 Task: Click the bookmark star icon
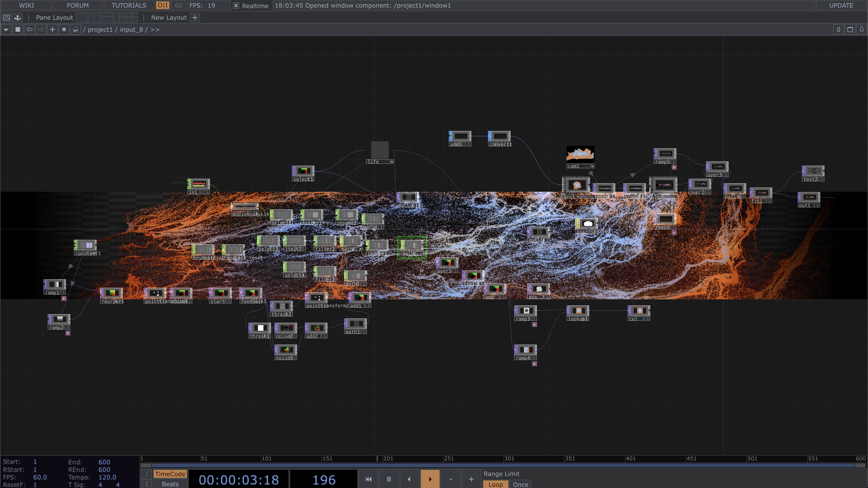(64, 30)
